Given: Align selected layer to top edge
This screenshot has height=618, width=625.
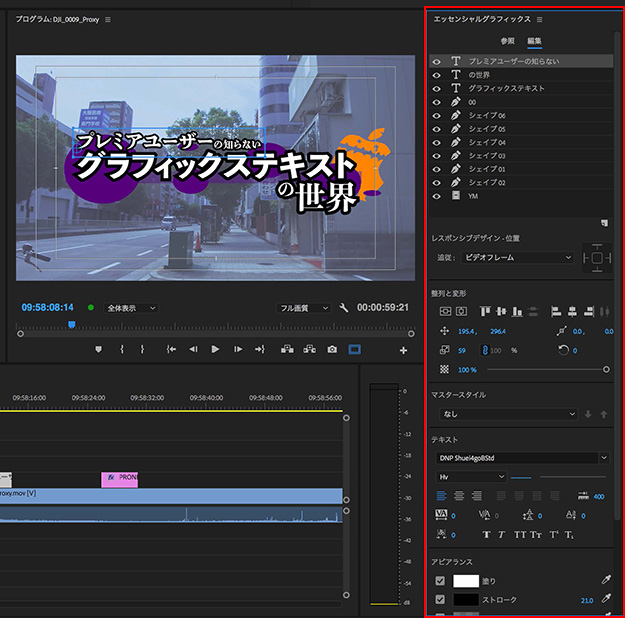Looking at the screenshot, I should (485, 311).
